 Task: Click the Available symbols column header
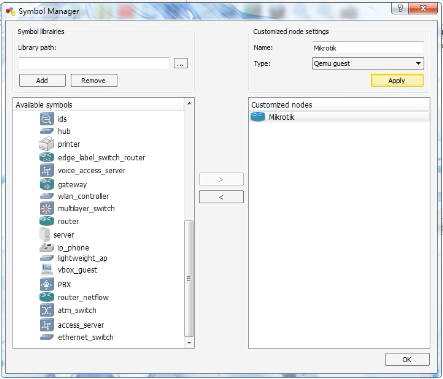point(99,105)
